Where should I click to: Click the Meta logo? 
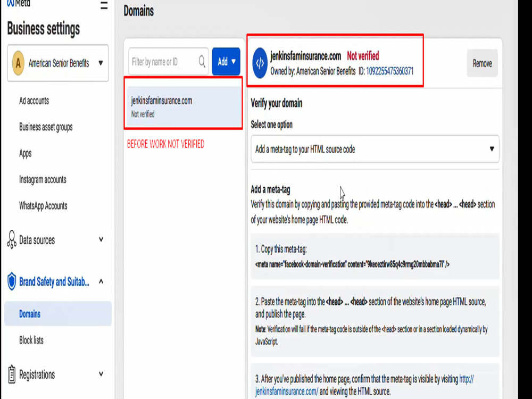pyautogui.click(x=19, y=3)
